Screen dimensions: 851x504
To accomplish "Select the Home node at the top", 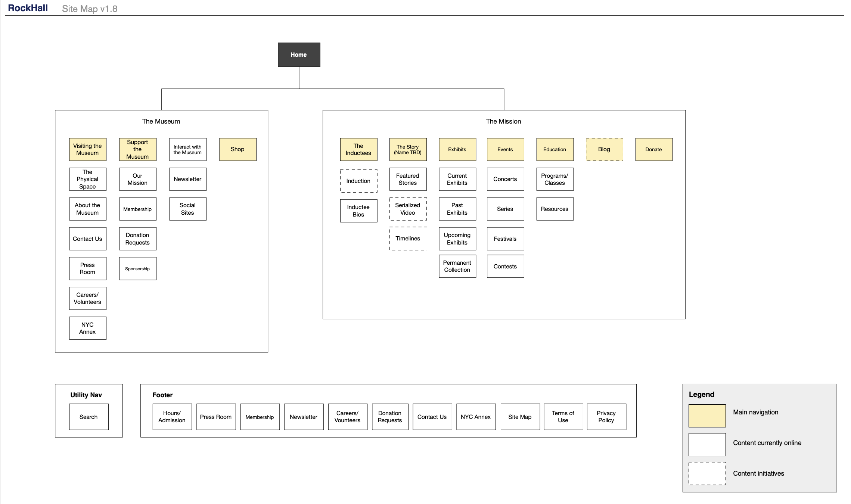I will [298, 55].
